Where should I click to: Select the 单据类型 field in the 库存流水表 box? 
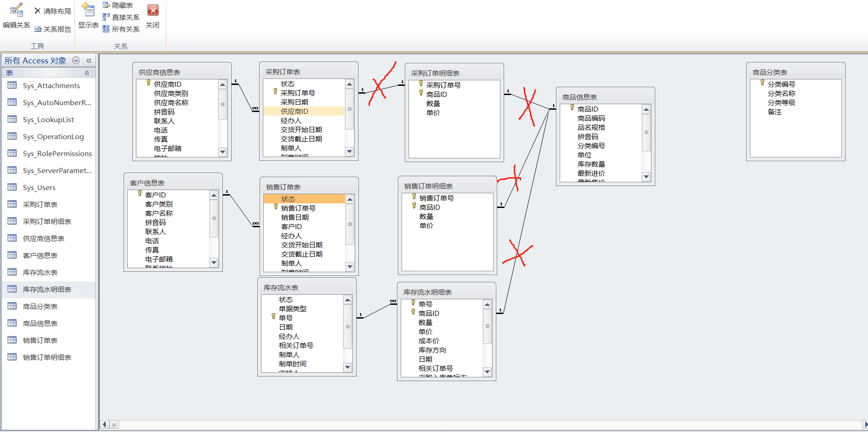[293, 309]
